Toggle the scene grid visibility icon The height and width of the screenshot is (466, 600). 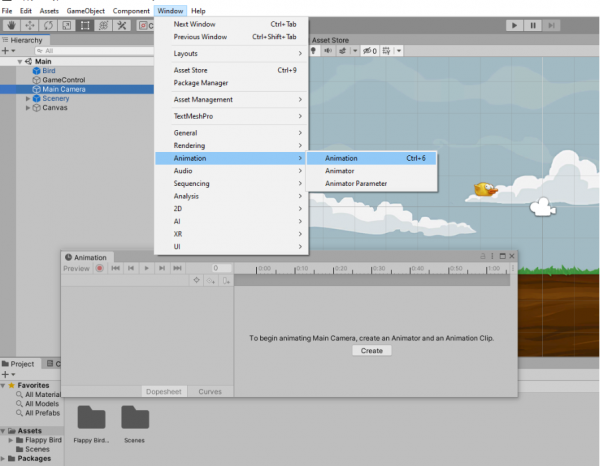tap(386, 51)
